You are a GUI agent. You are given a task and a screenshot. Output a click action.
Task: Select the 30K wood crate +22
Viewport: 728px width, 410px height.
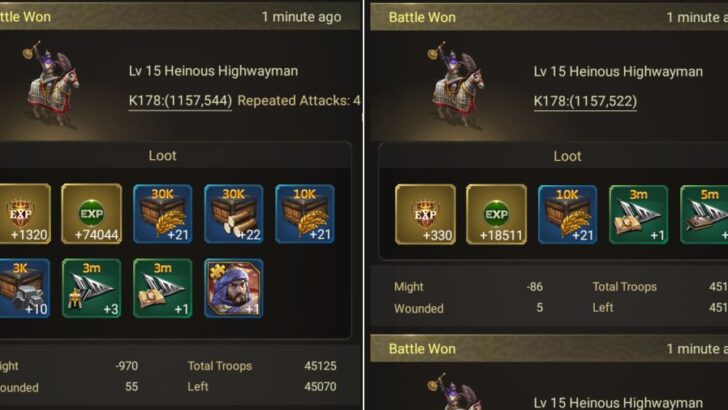pos(234,214)
